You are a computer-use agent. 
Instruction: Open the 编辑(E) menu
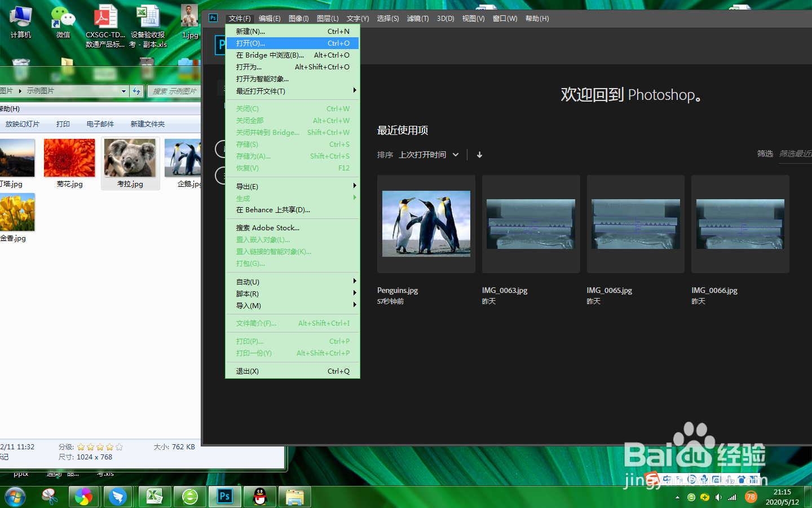(x=270, y=19)
